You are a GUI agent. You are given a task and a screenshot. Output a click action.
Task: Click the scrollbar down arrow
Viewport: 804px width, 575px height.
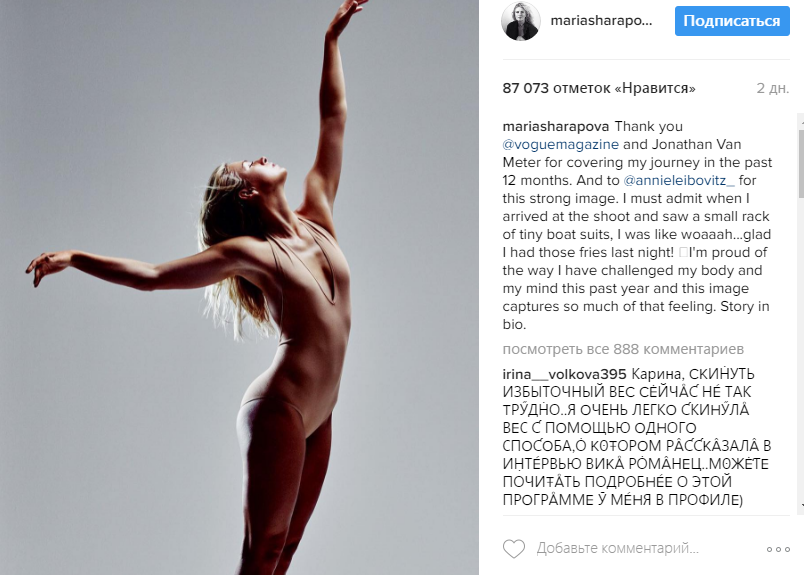click(x=801, y=505)
